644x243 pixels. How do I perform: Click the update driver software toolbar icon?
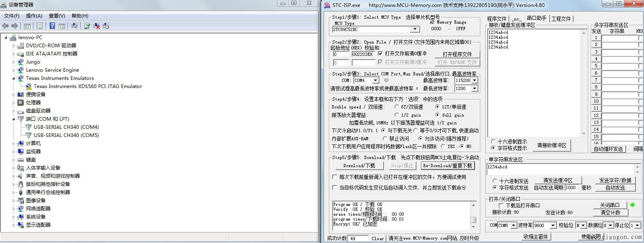pos(87,26)
